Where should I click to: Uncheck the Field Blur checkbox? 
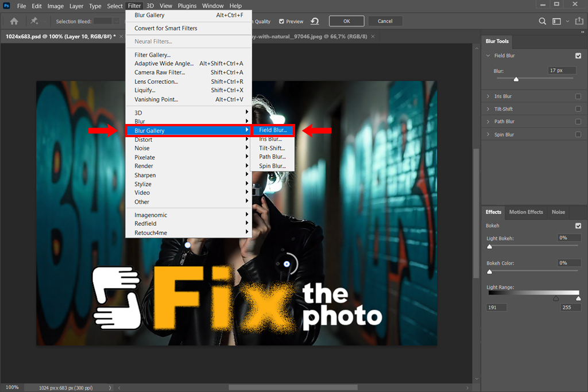(578, 56)
